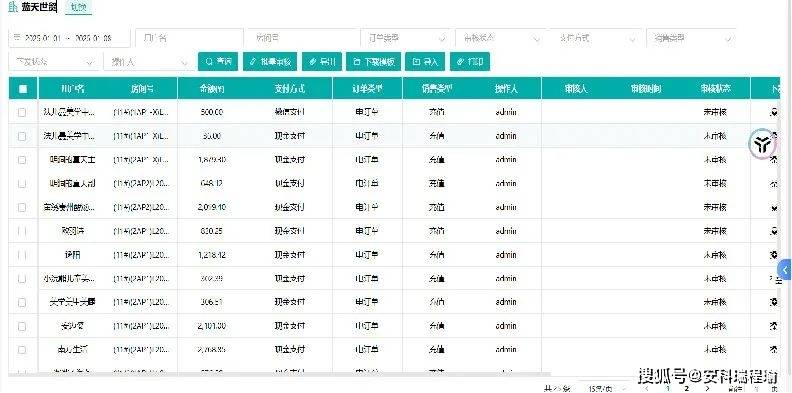Click the action icon in the 2,019.10 row
The image size is (792, 393).
[x=773, y=208]
